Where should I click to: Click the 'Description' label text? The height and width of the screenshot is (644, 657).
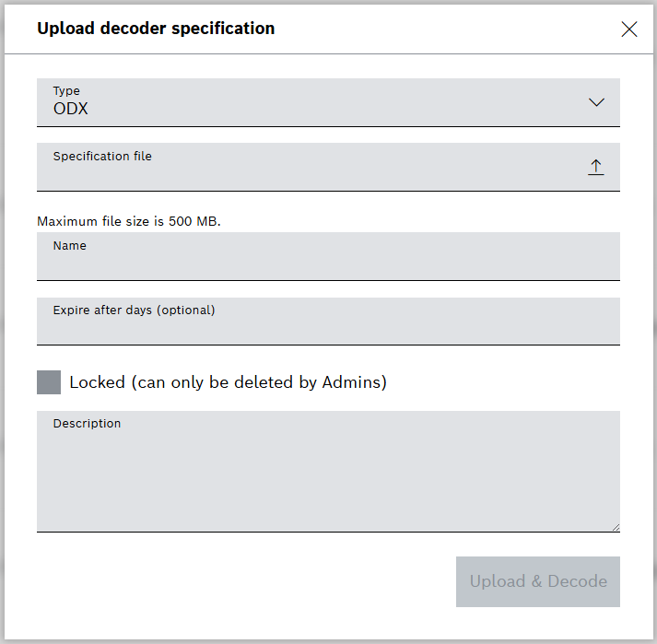[x=87, y=424]
